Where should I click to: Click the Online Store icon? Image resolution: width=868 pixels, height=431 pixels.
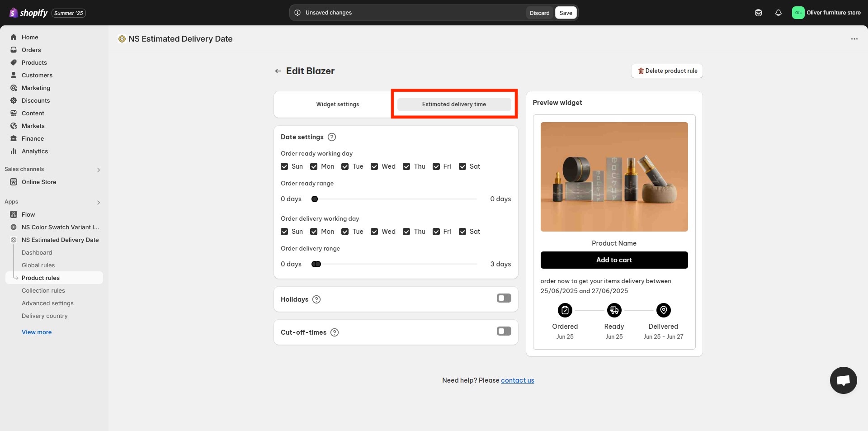coord(14,182)
